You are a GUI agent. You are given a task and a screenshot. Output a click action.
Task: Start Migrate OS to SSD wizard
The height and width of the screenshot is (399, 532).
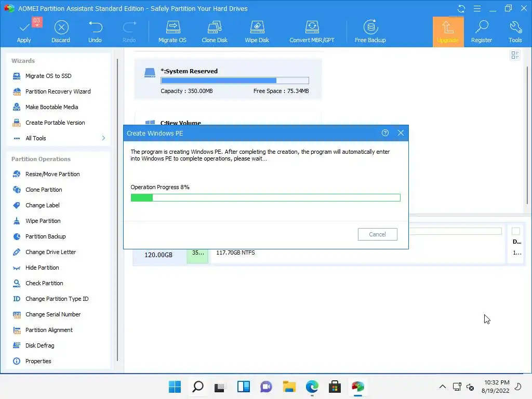click(48, 76)
